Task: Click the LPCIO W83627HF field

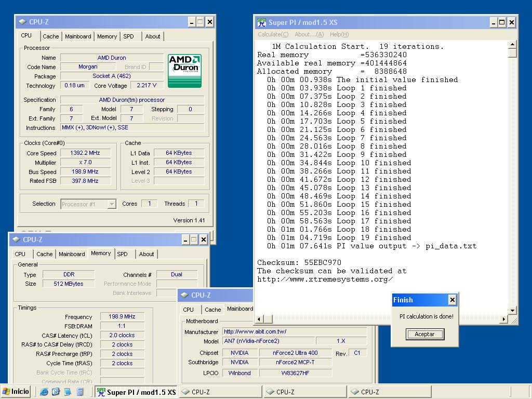Action: pyautogui.click(x=295, y=373)
